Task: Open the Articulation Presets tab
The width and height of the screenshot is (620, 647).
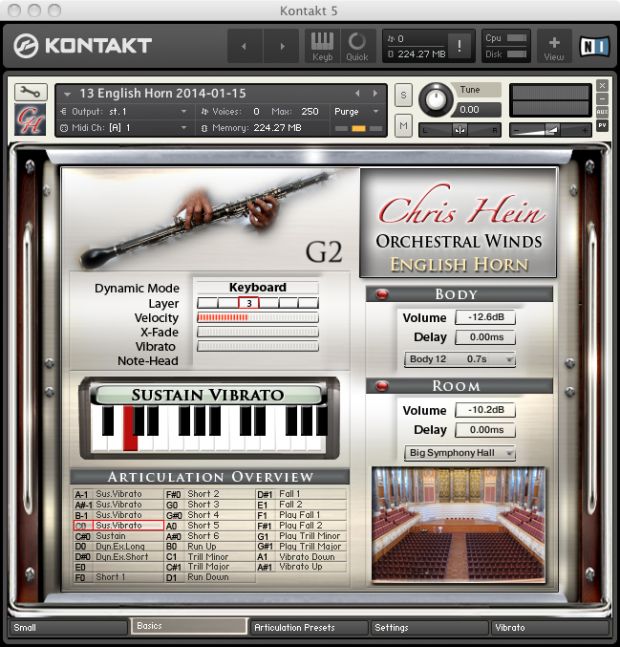Action: (309, 628)
